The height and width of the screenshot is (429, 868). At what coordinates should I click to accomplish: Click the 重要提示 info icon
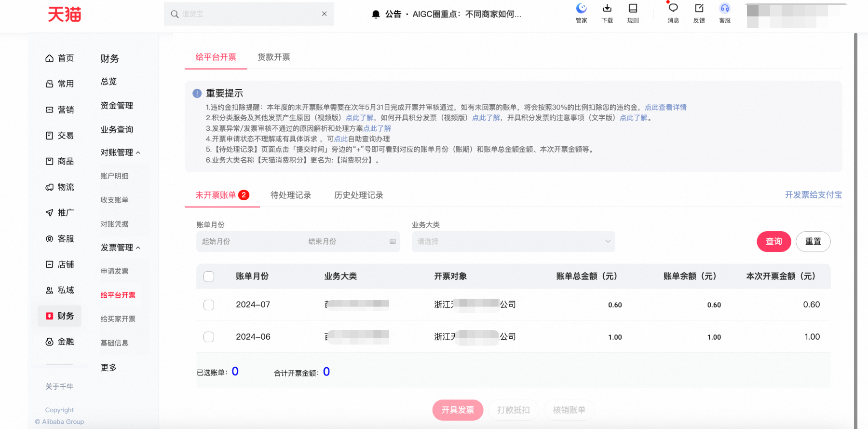197,94
